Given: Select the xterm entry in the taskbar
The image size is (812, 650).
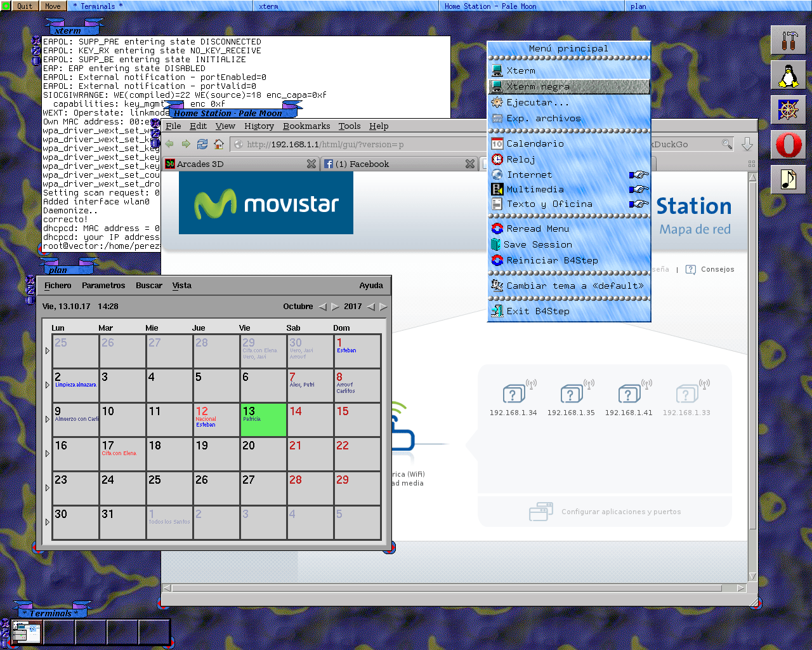Looking at the screenshot, I should 346,6.
